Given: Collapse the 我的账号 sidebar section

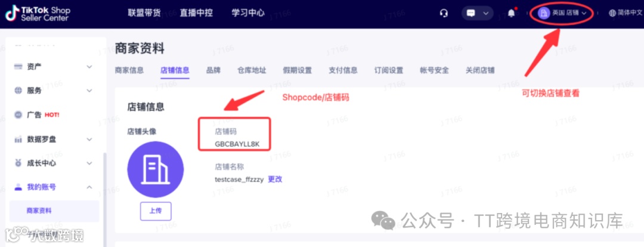Looking at the screenshot, I should [x=89, y=187].
